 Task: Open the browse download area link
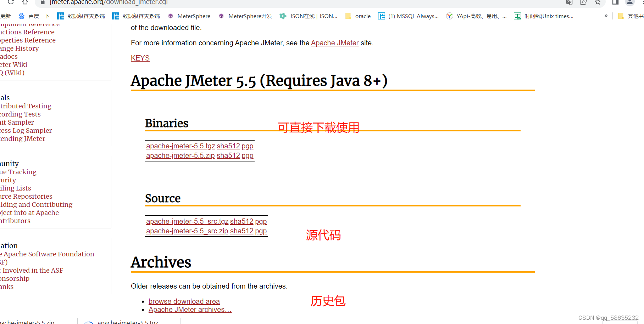tap(184, 301)
